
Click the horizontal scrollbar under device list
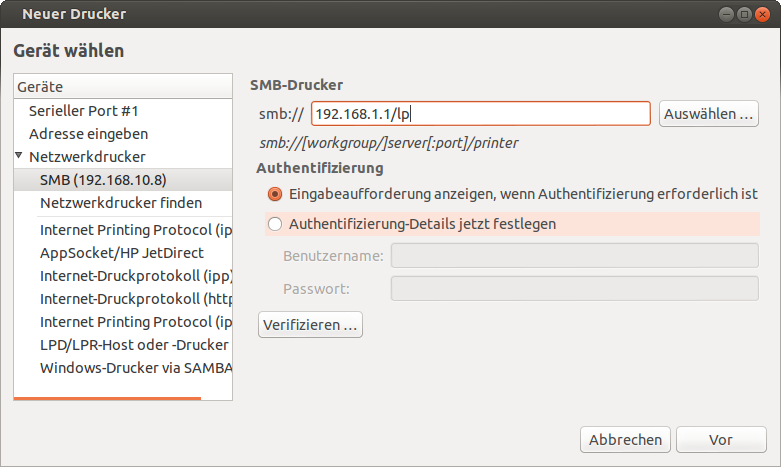click(x=107, y=398)
